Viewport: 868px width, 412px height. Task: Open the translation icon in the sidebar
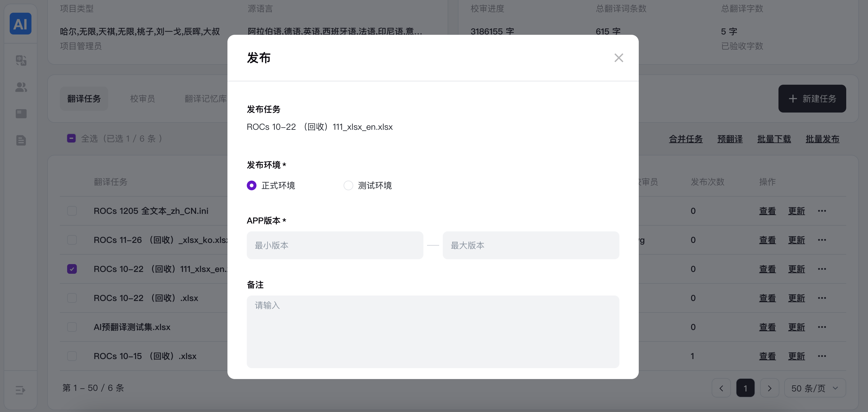tap(21, 60)
